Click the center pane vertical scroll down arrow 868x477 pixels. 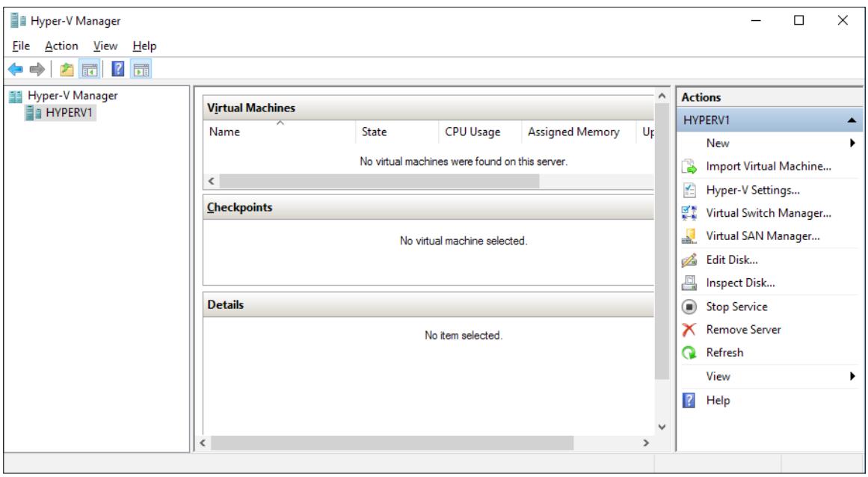click(x=662, y=427)
